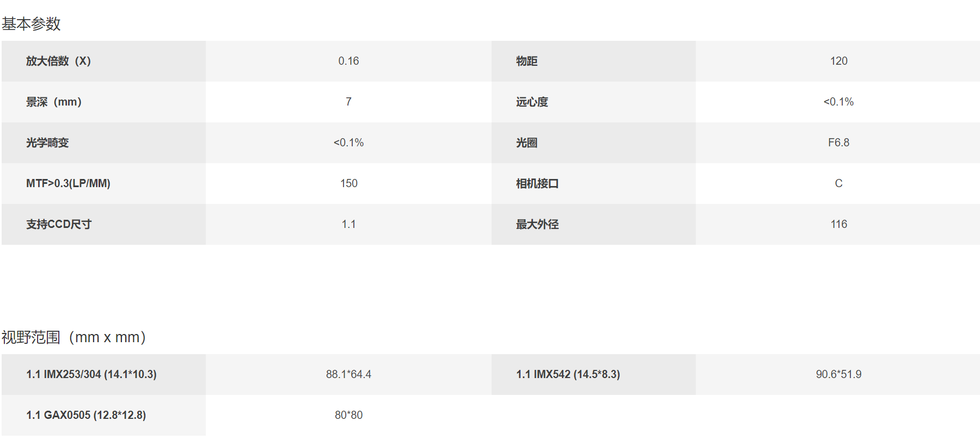Click the 支持CCD尺寸 label

coord(59,224)
